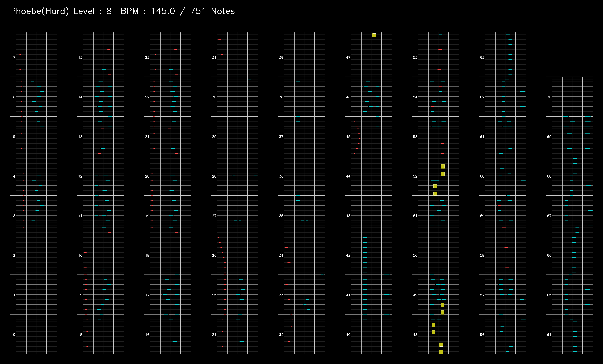Image resolution: width=603 pixels, height=364 pixels.
Task: Select the 'Level : 8' text
Action: click(92, 11)
